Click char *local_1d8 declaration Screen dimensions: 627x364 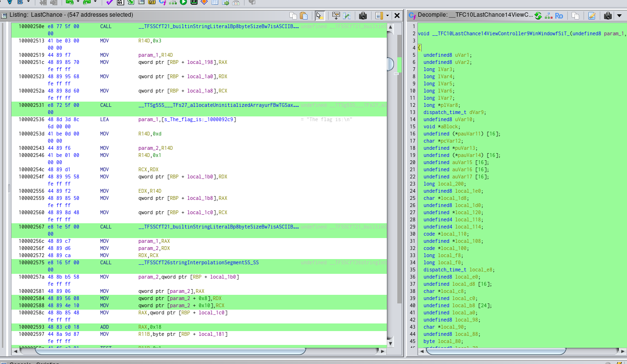coord(446,198)
